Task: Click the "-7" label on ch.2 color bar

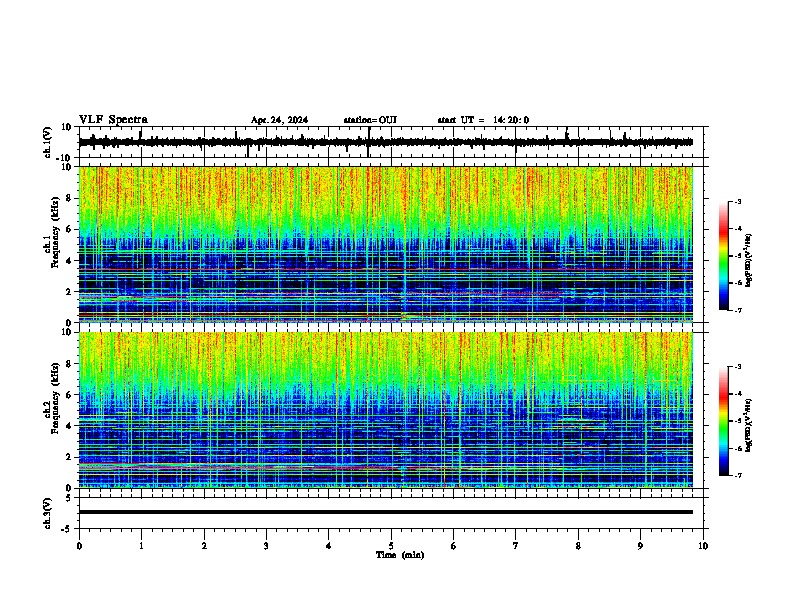Action: [x=737, y=476]
